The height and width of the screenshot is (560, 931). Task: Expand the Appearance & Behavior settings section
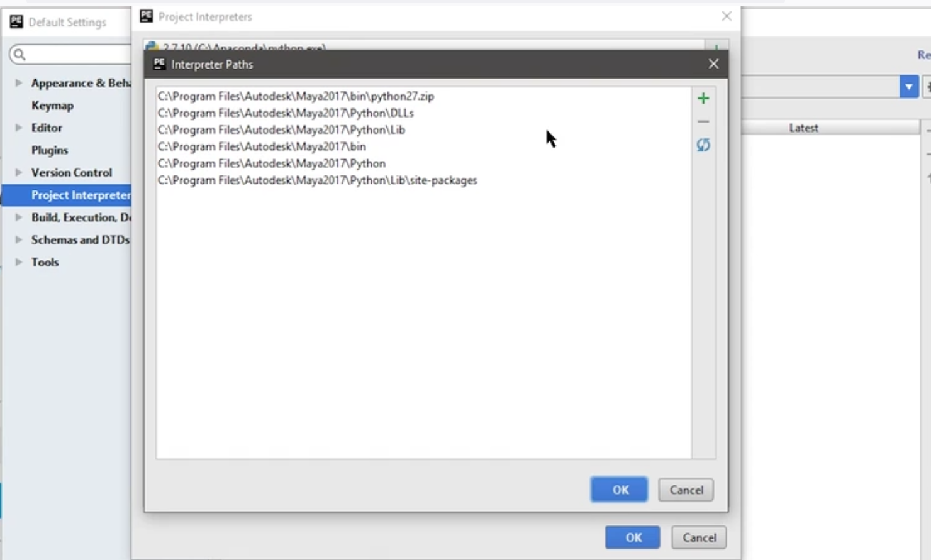tap(18, 82)
